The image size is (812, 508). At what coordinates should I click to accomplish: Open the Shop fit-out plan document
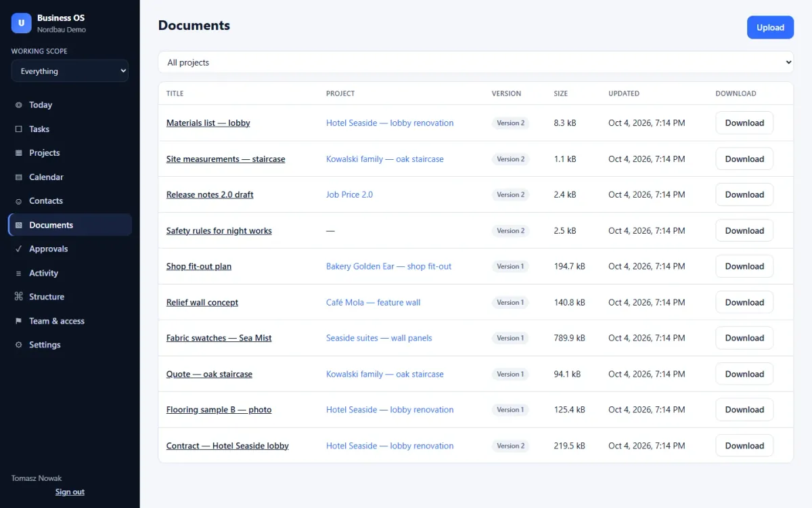click(199, 266)
